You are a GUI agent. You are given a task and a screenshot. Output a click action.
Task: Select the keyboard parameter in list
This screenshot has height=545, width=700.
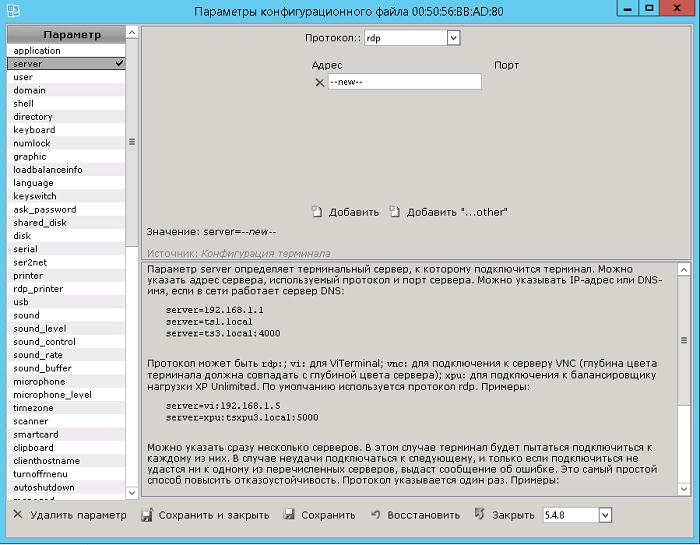pos(34,130)
